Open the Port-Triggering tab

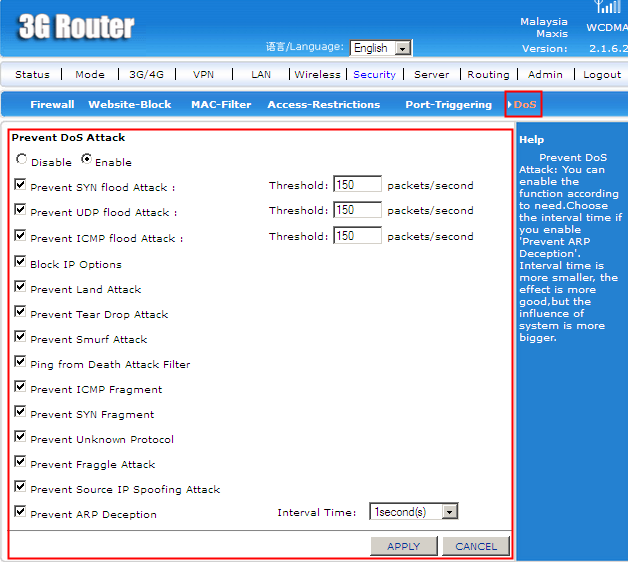coord(448,104)
